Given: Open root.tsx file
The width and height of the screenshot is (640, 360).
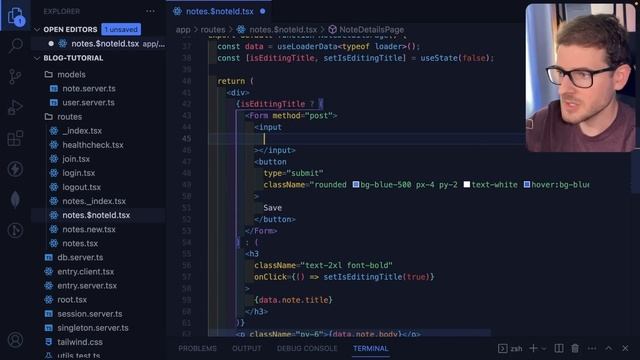Looking at the screenshot, I should click(x=72, y=300).
